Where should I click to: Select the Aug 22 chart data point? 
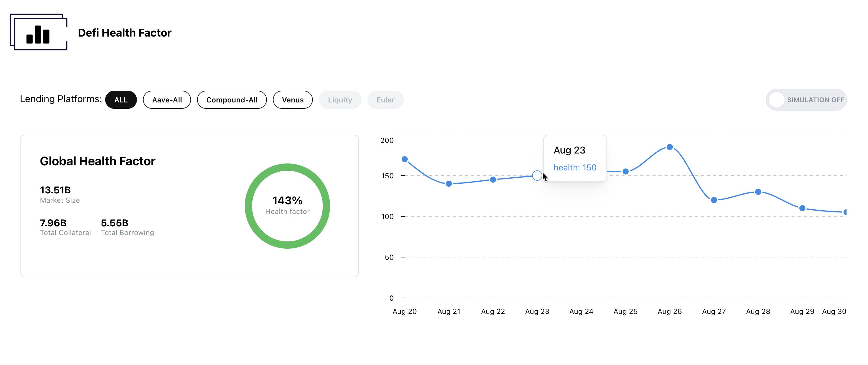493,180
